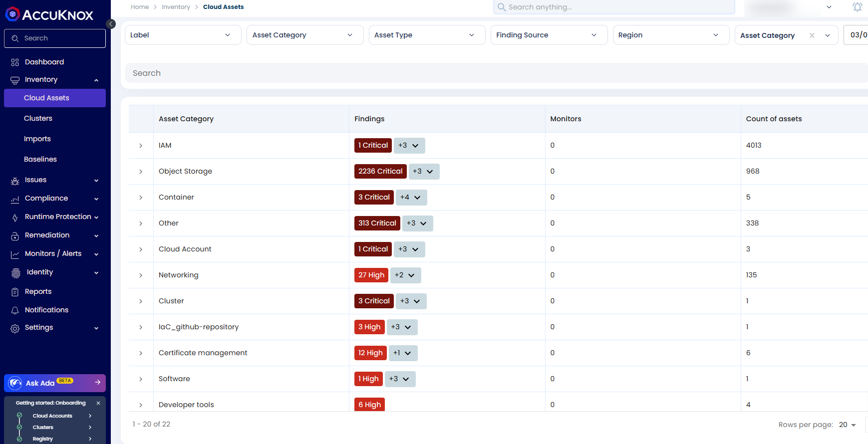Expand the IAM row

coord(141,146)
